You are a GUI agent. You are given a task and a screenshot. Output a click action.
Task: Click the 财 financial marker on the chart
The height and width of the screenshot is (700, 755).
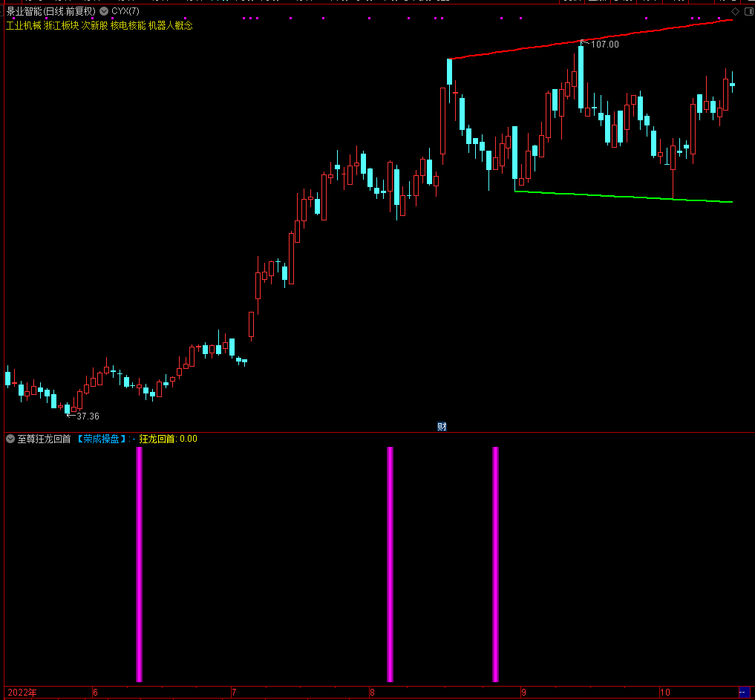click(442, 427)
